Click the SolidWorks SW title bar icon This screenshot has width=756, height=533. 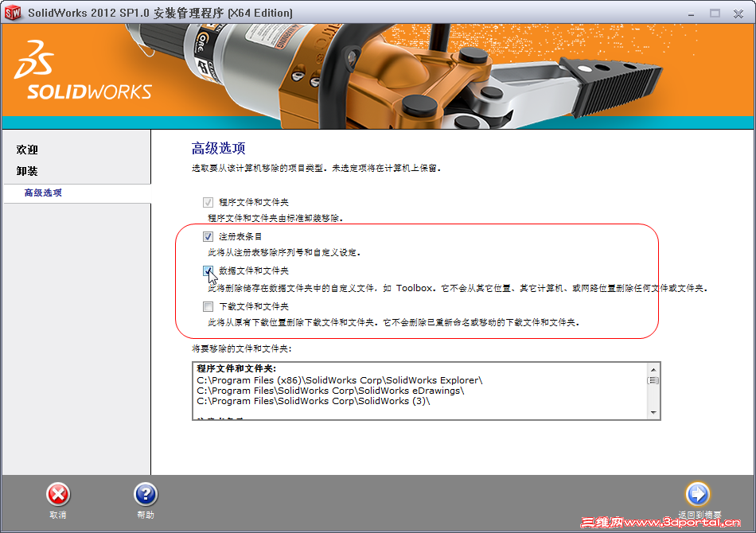(13, 13)
